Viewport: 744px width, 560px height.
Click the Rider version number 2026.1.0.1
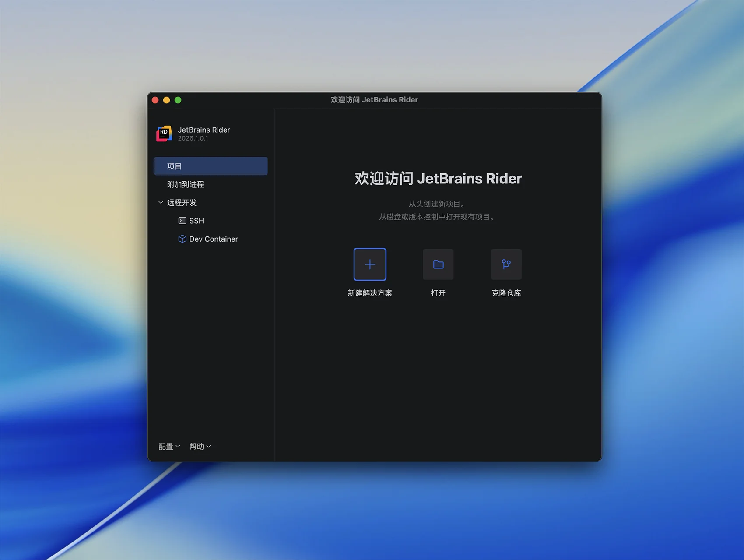pyautogui.click(x=193, y=138)
